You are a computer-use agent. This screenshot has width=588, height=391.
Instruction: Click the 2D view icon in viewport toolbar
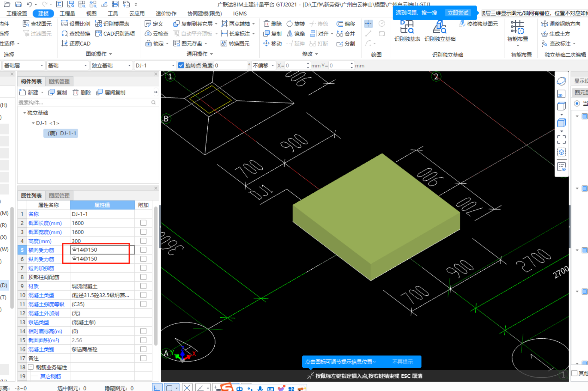561,94
